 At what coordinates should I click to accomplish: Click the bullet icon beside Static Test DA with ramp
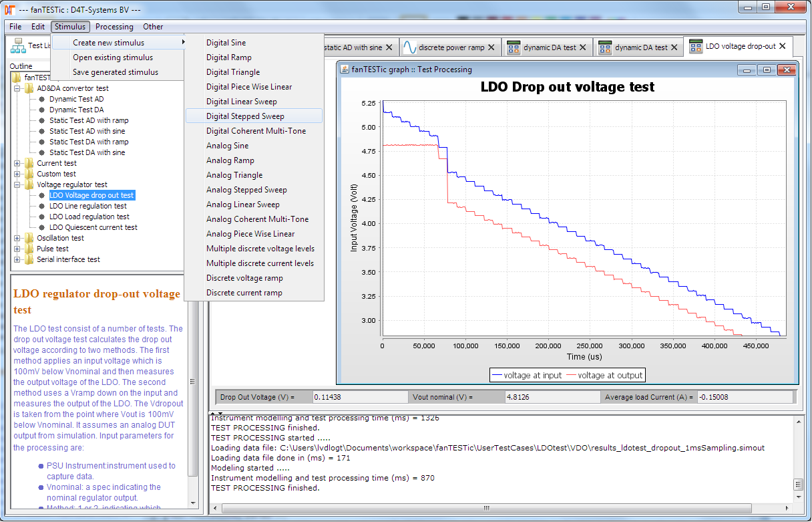41,142
